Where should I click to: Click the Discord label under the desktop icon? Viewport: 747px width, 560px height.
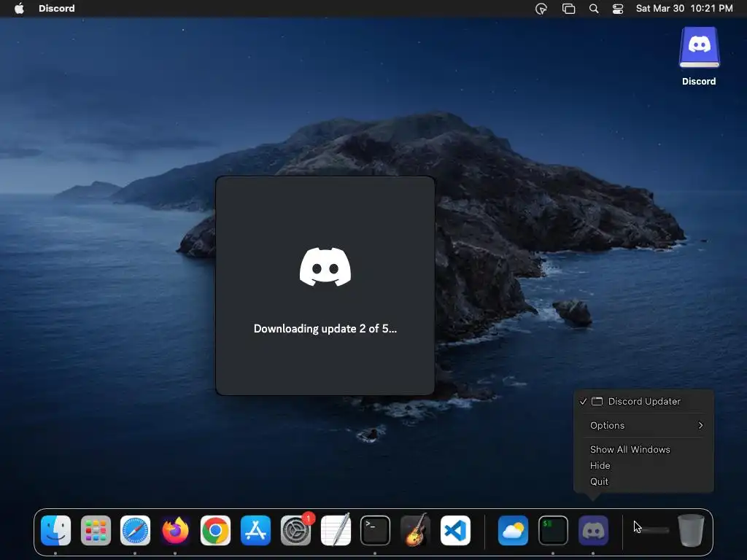(699, 82)
